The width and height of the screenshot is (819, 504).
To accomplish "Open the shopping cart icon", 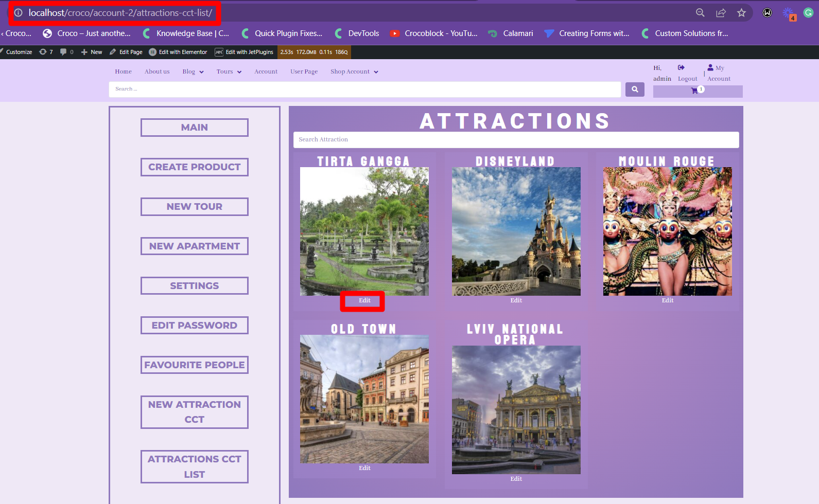I will coord(694,91).
